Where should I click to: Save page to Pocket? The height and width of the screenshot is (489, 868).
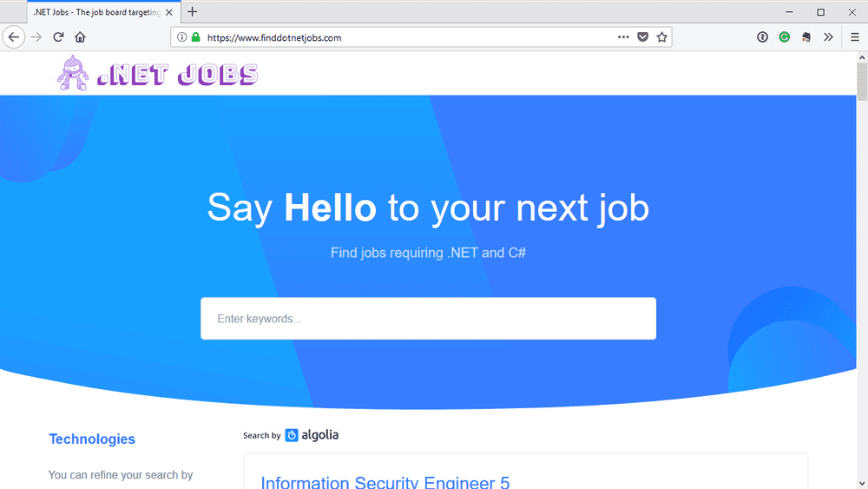click(x=642, y=37)
